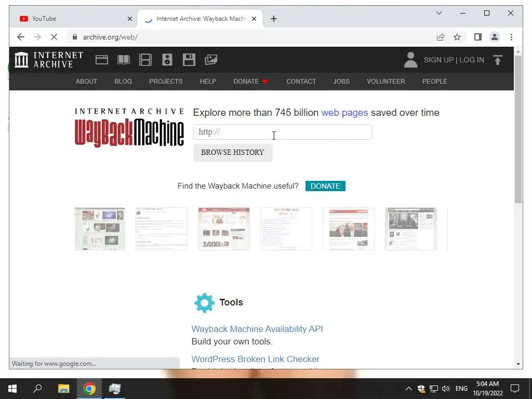
Task: Open File Explorer from the taskbar
Action: [x=63, y=389]
